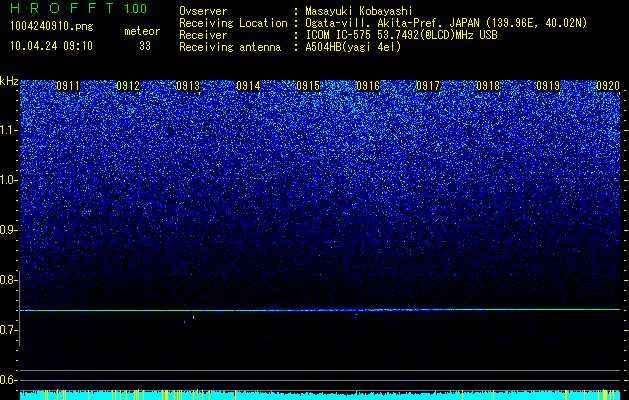Click the green meteor echo dot near 0913

(x=193, y=317)
